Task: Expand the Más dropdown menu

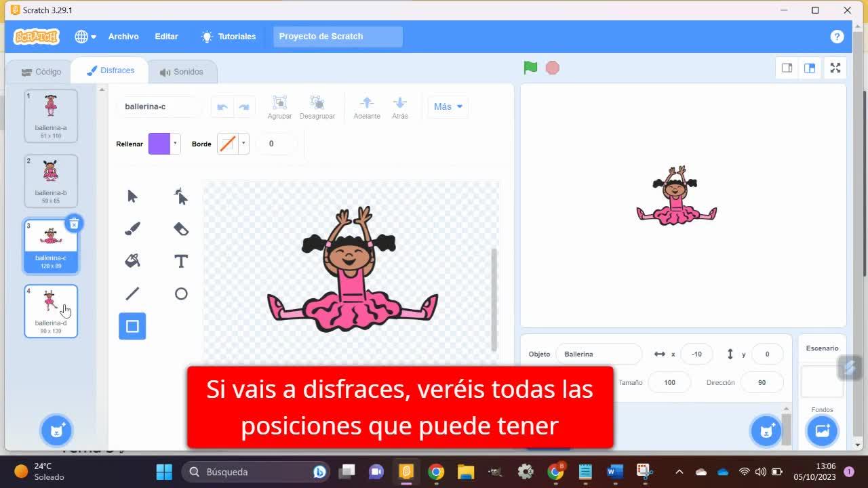Action: coord(448,106)
